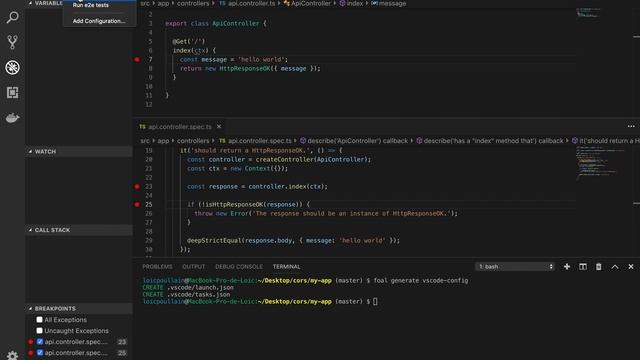Click line number 29 in the spec editor
640x360 pixels.
[x=149, y=240]
